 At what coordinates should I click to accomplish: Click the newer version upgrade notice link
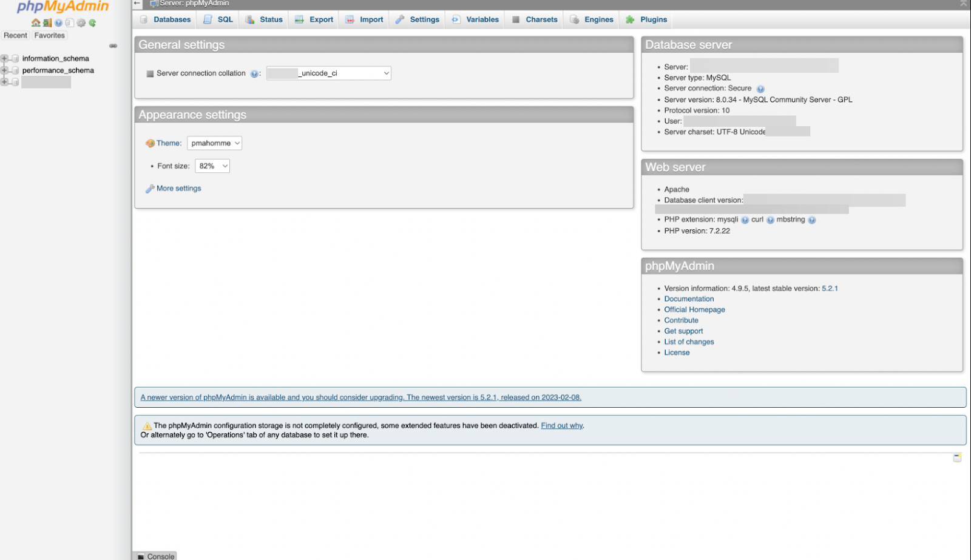click(x=360, y=398)
